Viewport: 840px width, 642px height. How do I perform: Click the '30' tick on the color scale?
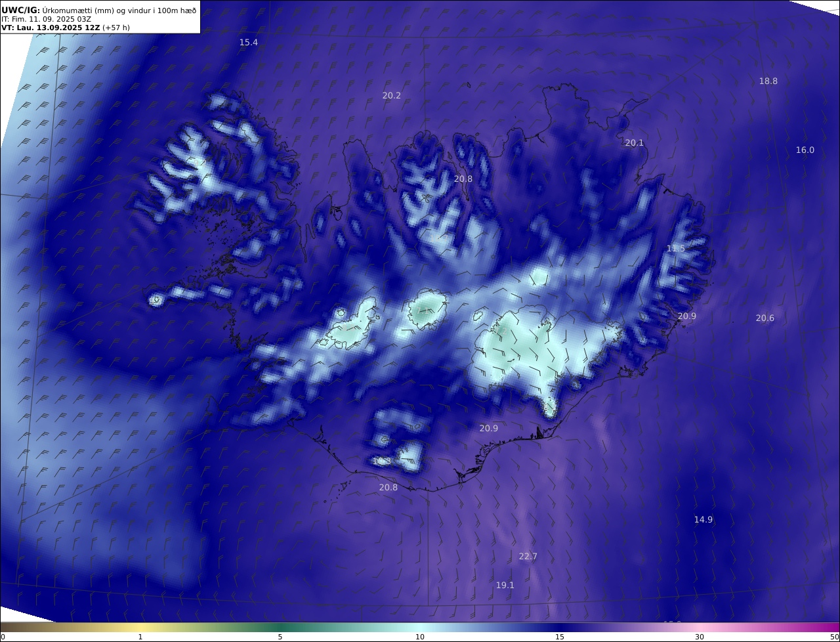700,637
